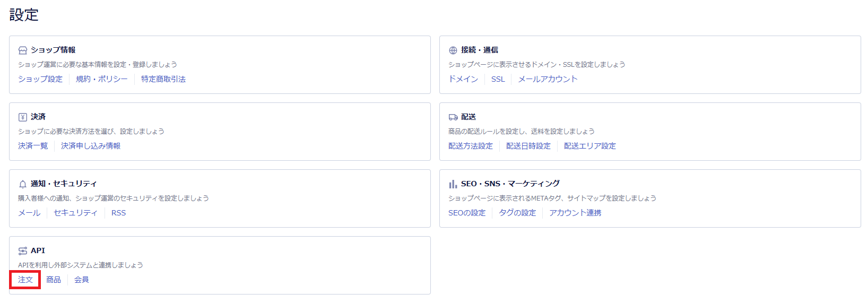Click the delivery truck icon beside 配送
This screenshot has width=868, height=303.
point(453,117)
